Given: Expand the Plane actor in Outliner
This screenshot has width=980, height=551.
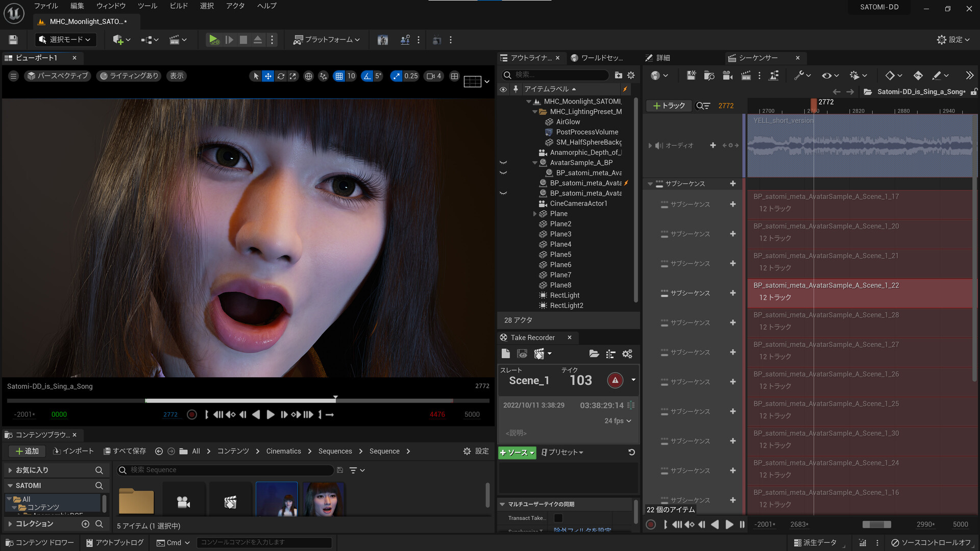Looking at the screenshot, I should (x=535, y=214).
